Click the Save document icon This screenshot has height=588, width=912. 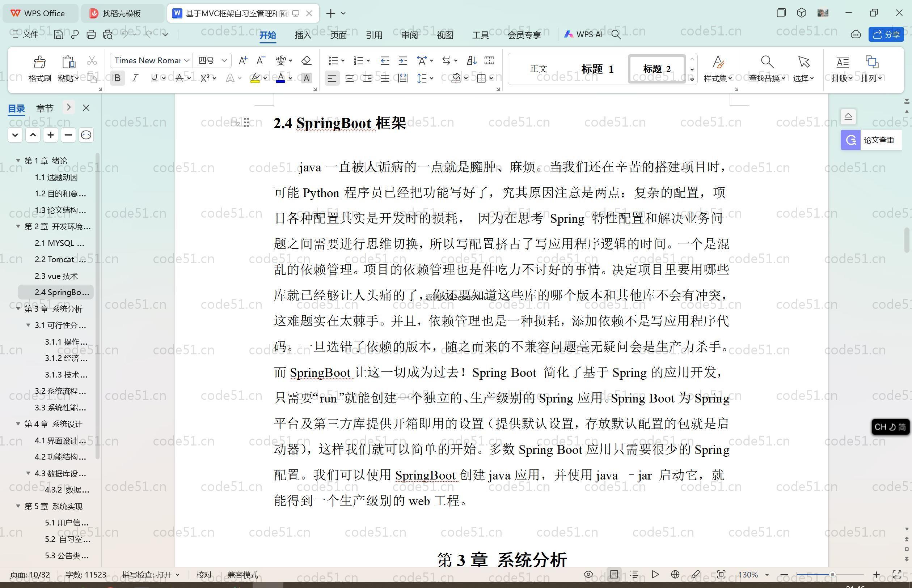point(59,34)
